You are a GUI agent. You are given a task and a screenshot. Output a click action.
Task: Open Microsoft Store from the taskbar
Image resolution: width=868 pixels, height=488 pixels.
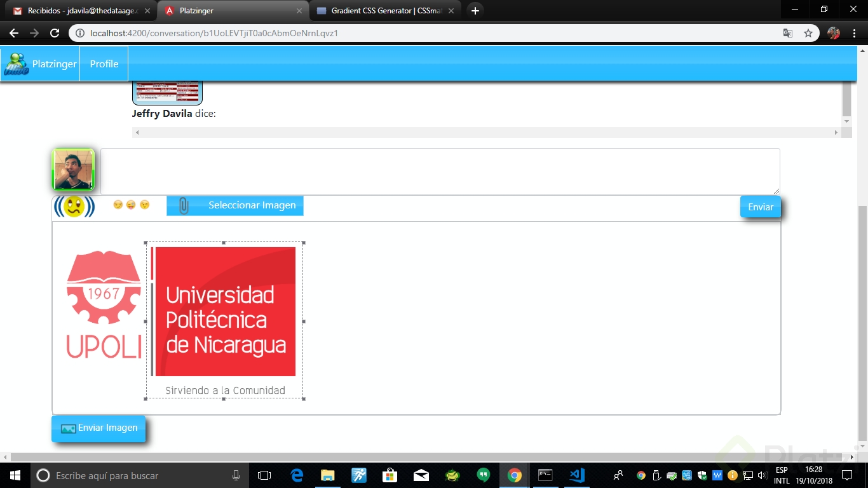pyautogui.click(x=390, y=475)
